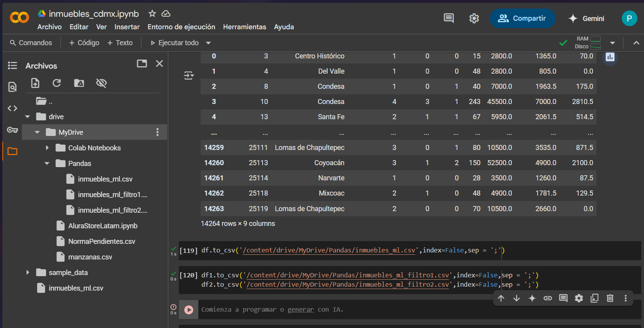Click the RAM and Disco usage indicator

(x=588, y=42)
